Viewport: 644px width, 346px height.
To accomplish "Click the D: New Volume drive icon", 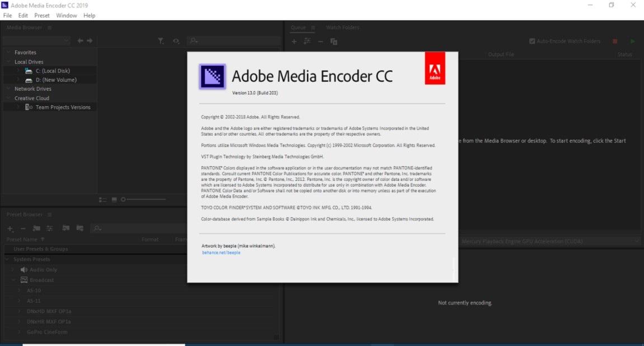I will pyautogui.click(x=29, y=80).
